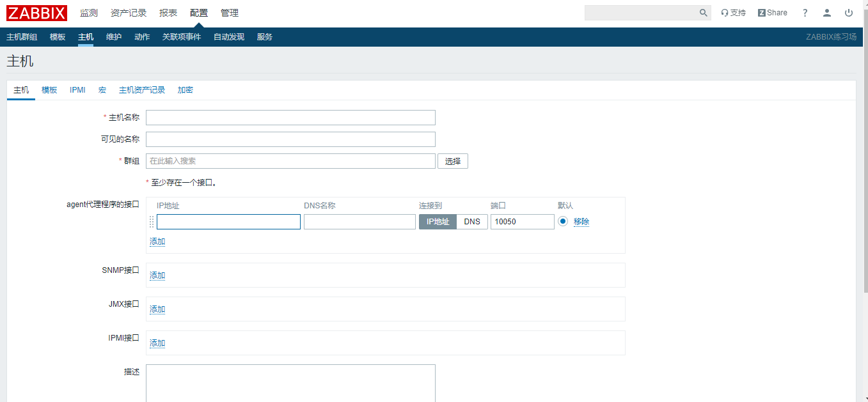Screen dimensions: 868x402
Task: Go to 关联项事件 submenu
Action: pyautogui.click(x=182, y=37)
